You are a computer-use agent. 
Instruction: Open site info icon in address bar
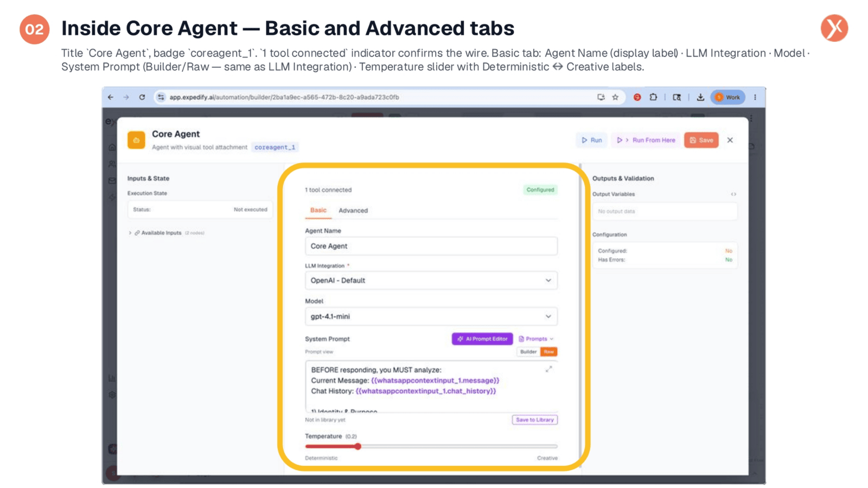click(x=161, y=97)
